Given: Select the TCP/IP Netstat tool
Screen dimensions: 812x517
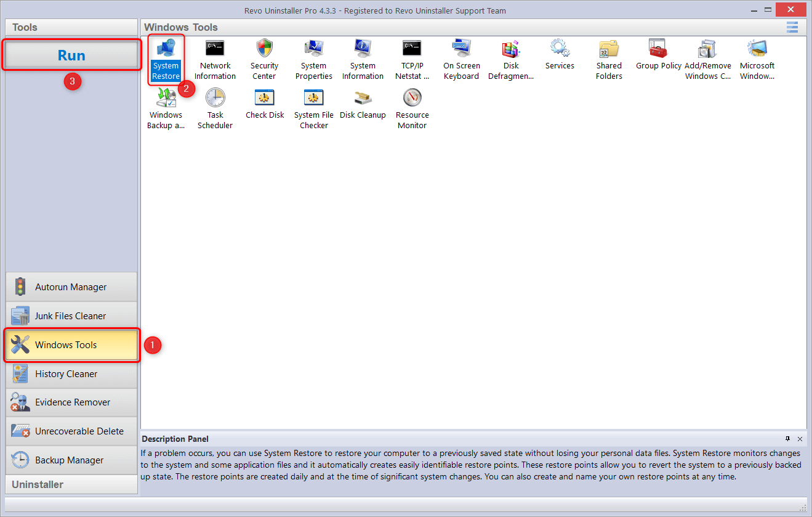Looking at the screenshot, I should tap(412, 60).
